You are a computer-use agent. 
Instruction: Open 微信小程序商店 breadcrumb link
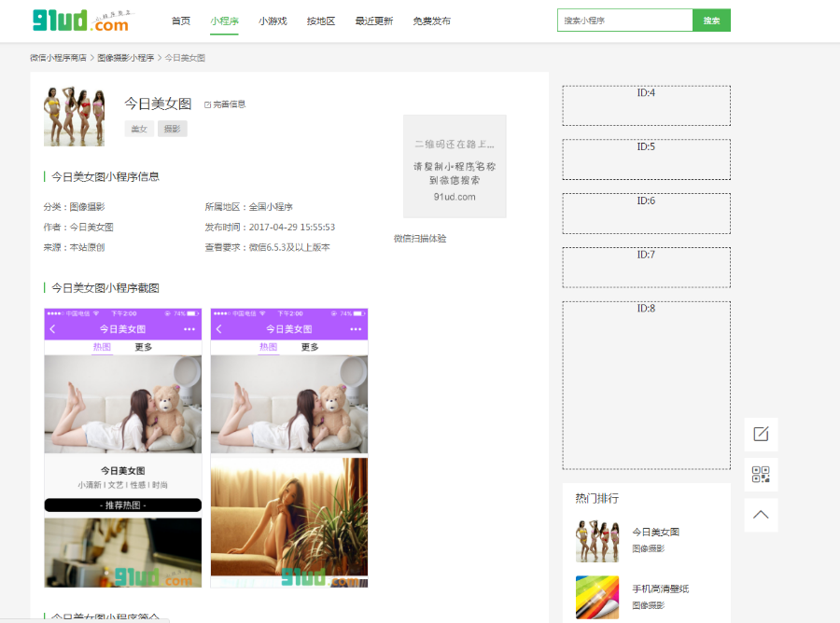click(x=58, y=58)
